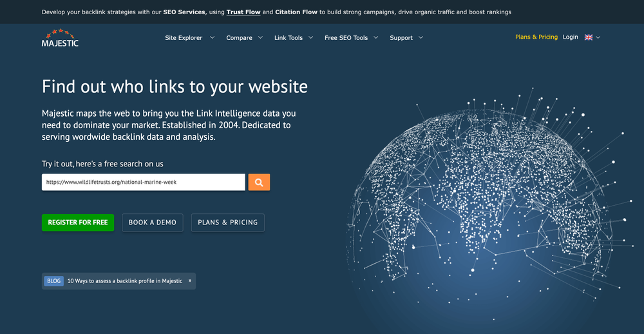Image resolution: width=644 pixels, height=334 pixels.
Task: Click the Majestic logo
Action: [x=60, y=37]
